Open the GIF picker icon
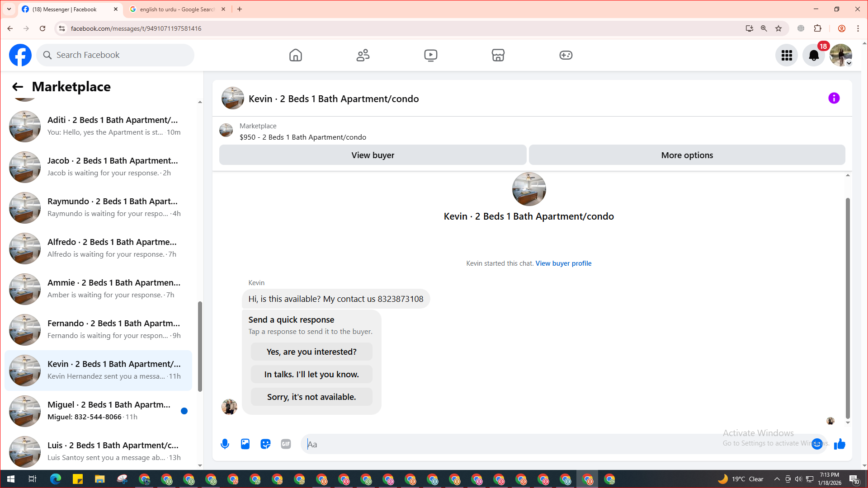Image resolution: width=868 pixels, height=488 pixels. [x=286, y=444]
